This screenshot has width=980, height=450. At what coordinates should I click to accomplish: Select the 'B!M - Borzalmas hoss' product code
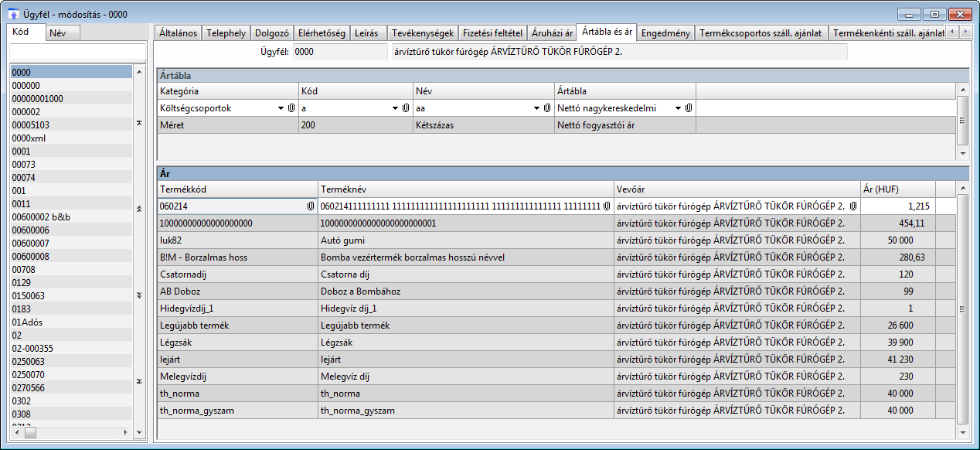238,257
